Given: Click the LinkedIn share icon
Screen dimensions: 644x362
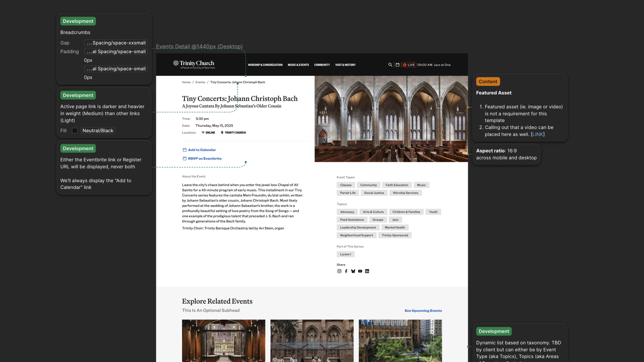Looking at the screenshot, I should pos(367,271).
